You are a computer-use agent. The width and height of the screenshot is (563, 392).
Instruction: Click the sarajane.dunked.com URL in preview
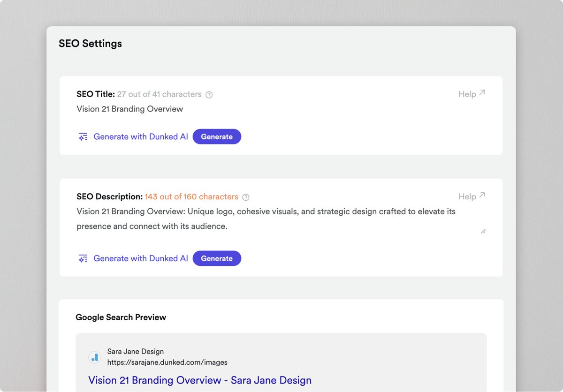167,362
